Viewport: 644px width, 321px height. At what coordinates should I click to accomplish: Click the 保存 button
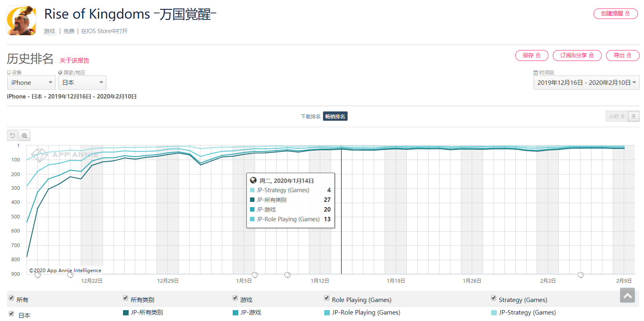click(531, 56)
